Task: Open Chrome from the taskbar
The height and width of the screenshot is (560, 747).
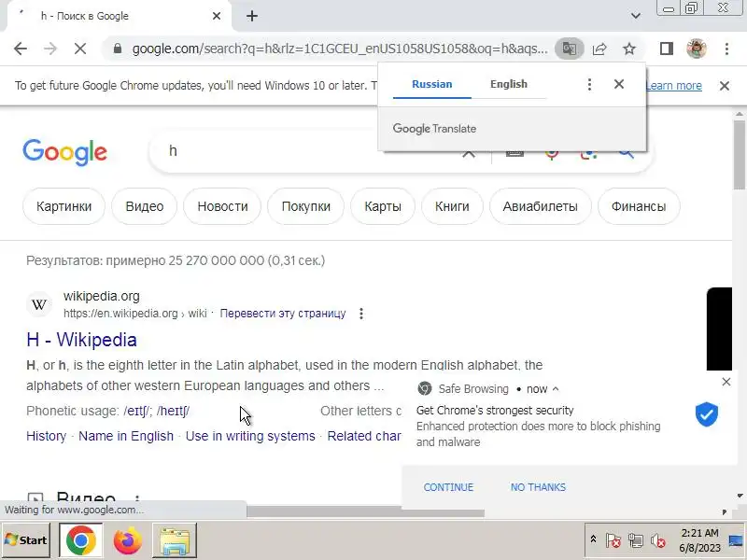Action: click(x=81, y=540)
